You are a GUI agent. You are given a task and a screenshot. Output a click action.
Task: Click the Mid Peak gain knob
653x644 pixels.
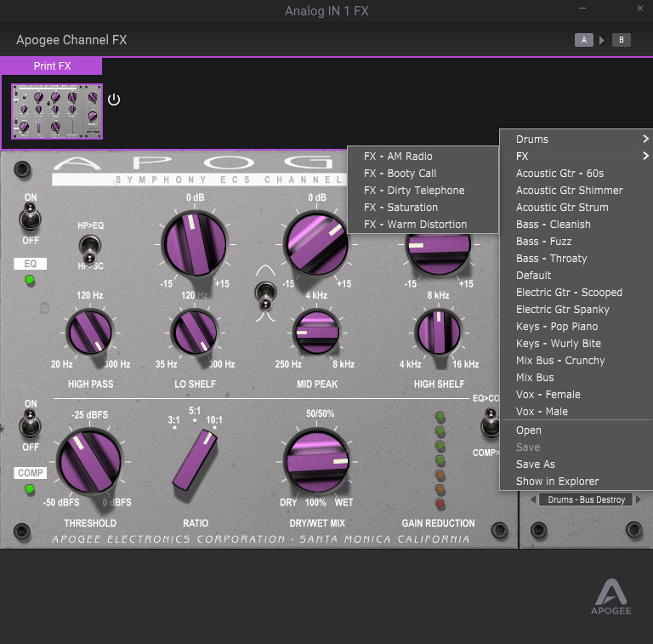tap(315, 243)
